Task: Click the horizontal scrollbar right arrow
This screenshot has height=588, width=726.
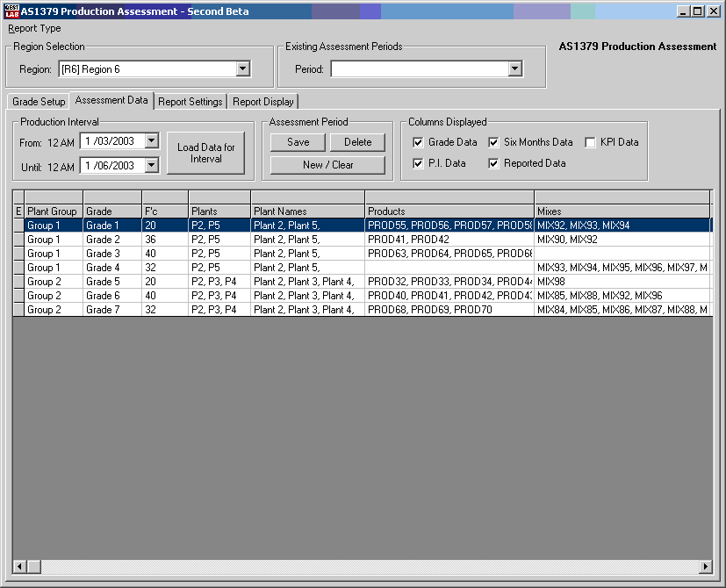Action: pyautogui.click(x=705, y=566)
